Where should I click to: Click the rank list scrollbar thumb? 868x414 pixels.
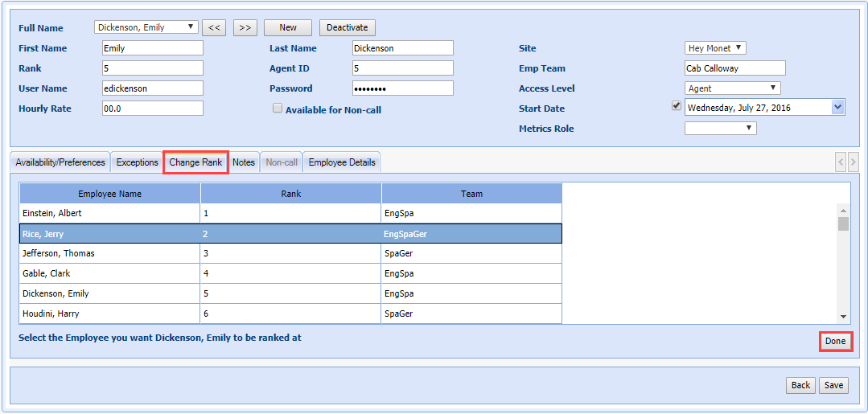(843, 223)
